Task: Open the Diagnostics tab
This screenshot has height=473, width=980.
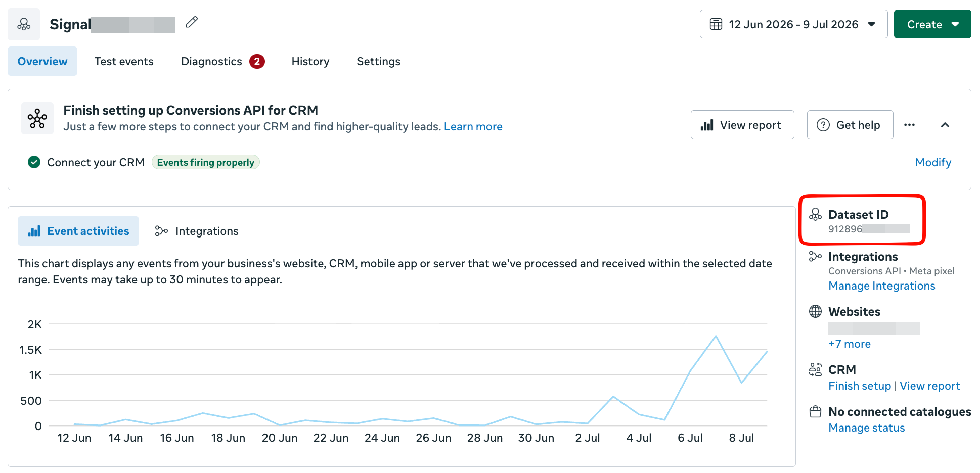Action: coord(222,61)
